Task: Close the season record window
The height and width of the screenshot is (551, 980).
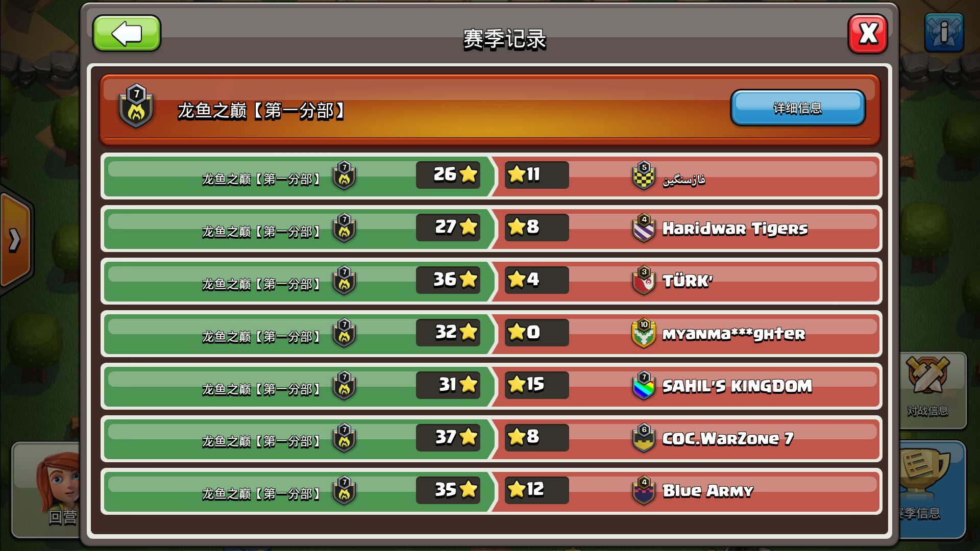Action: 868,34
